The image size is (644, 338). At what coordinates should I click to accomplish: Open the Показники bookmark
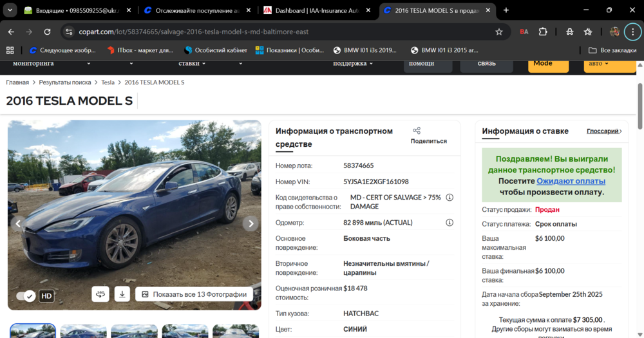[290, 50]
